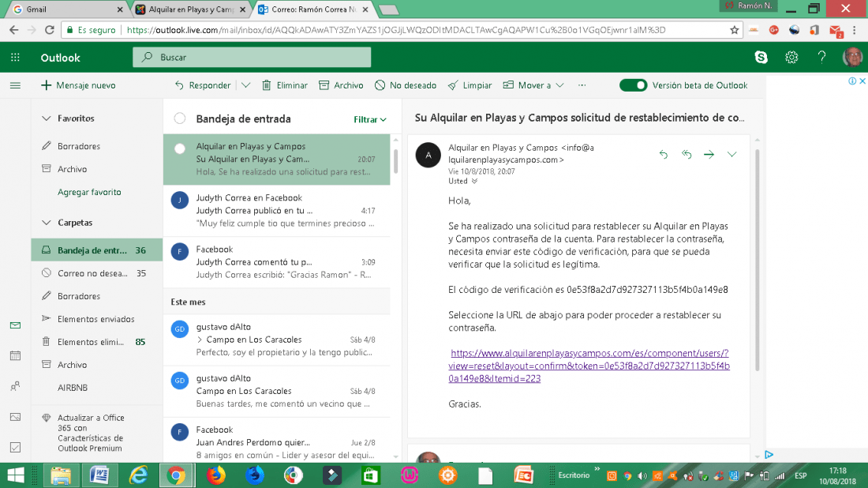Switch to Calendar view in left rail
Viewport: 868px width, 488px height.
(x=15, y=355)
